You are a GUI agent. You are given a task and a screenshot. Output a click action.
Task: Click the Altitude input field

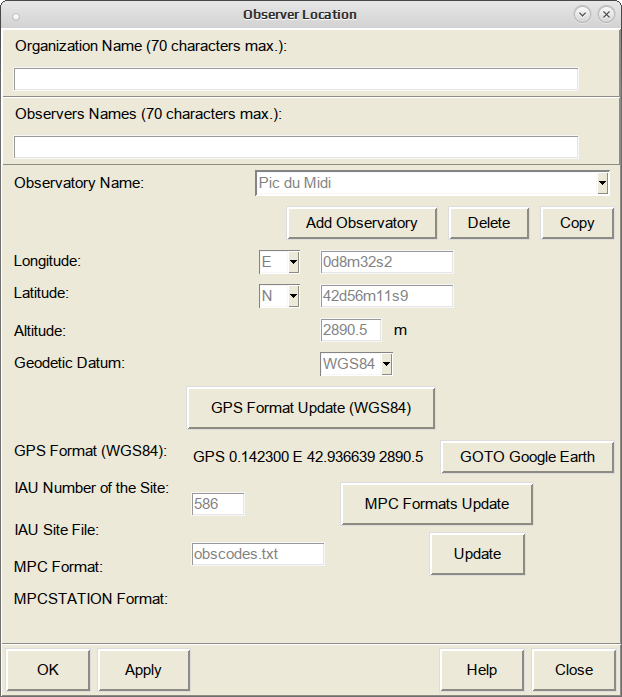coord(350,330)
